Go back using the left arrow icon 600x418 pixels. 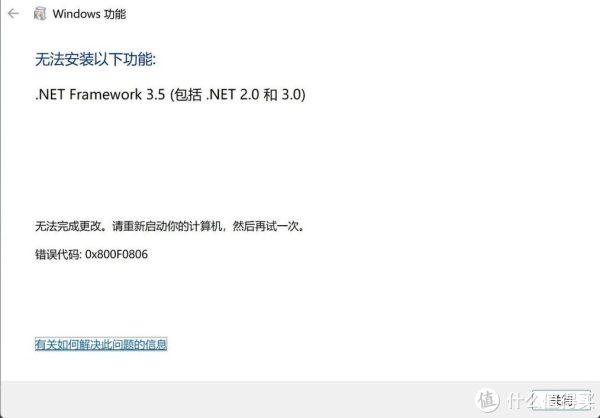coord(13,14)
